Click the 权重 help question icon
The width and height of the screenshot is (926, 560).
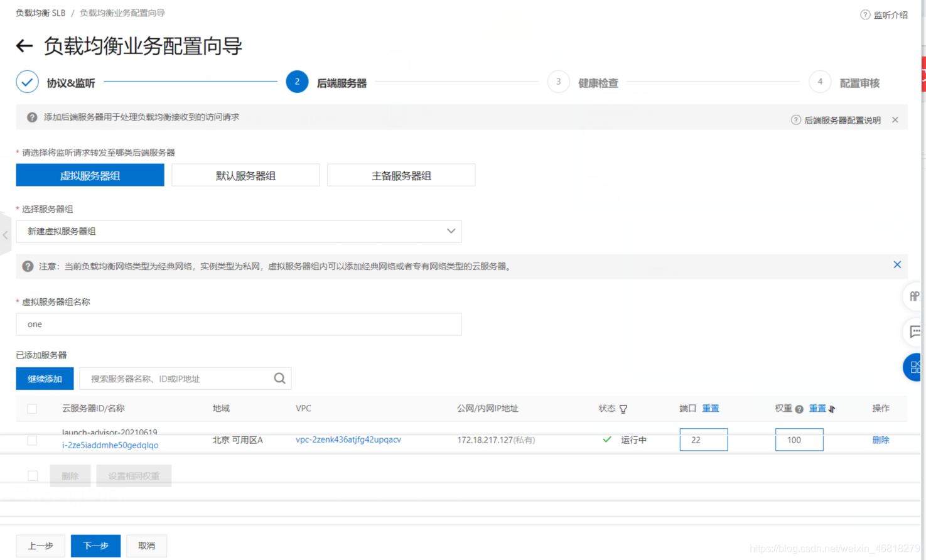point(799,409)
